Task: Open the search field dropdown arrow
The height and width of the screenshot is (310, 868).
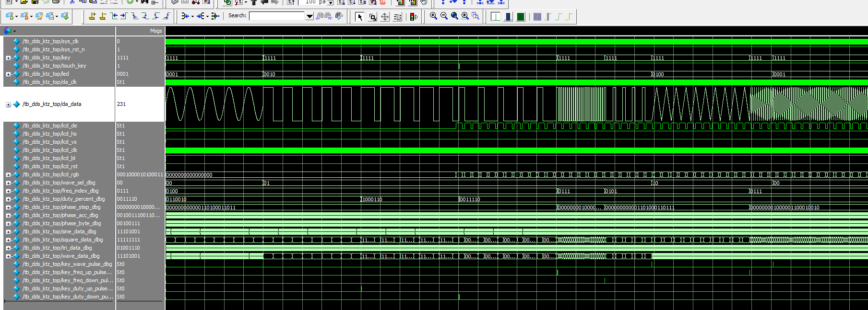Action: (309, 16)
